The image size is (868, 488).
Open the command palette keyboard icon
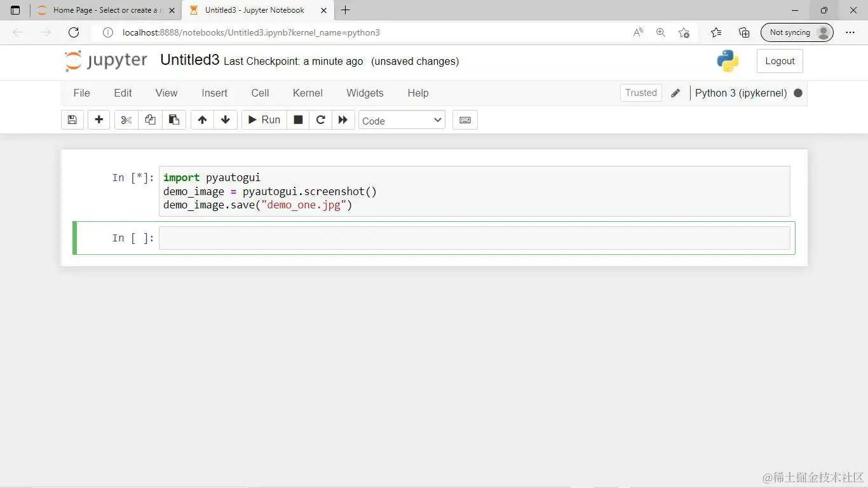[465, 119]
